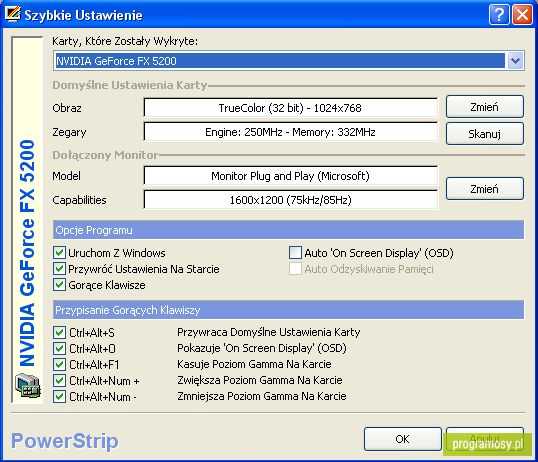Viewport: 538px width, 462px height.
Task: Toggle the Ctrl+Alt+Num - hotkey checkbox
Action: 59,396
